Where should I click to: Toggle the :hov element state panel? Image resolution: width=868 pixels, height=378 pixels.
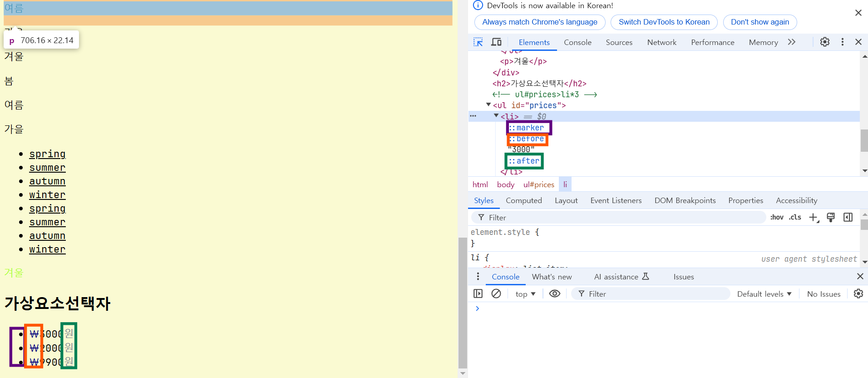point(777,217)
